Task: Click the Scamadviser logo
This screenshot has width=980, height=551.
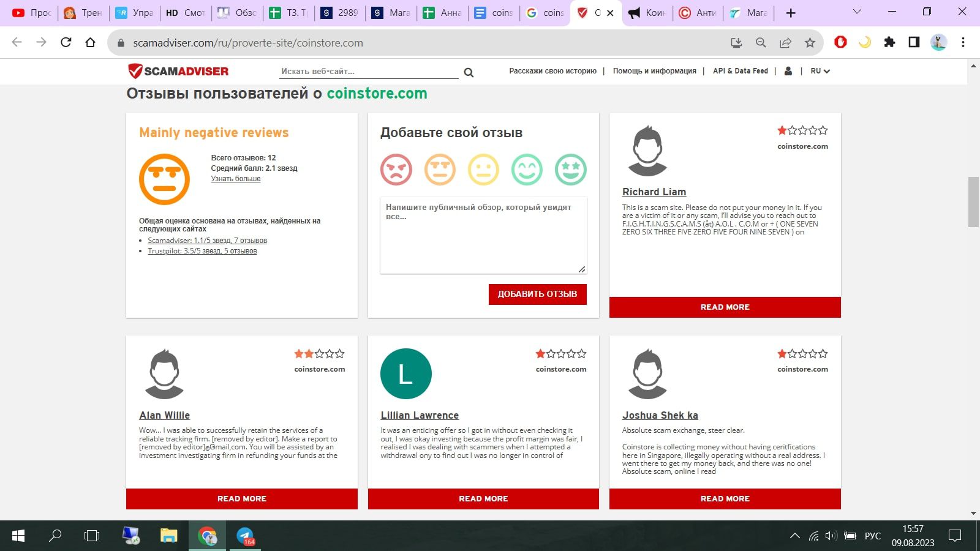Action: click(178, 71)
